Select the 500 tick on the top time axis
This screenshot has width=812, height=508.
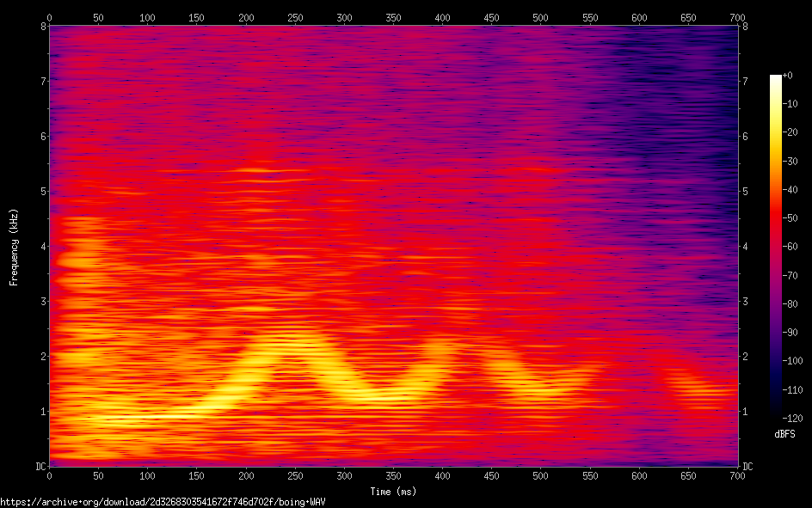click(540, 17)
